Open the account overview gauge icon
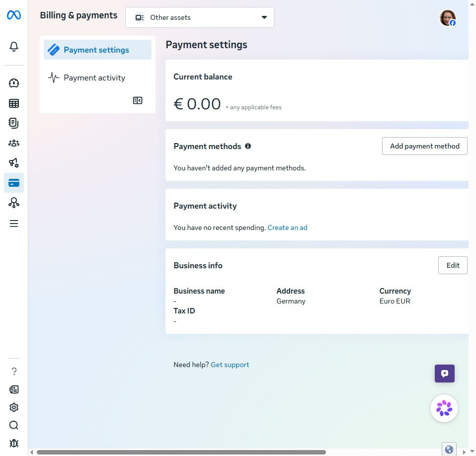Viewport: 476px width, 456px height. [x=14, y=83]
